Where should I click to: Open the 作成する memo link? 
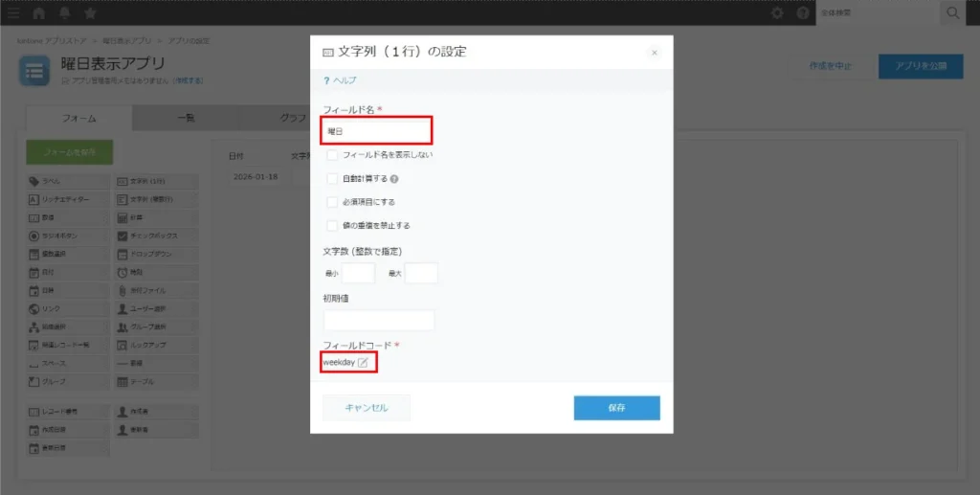(189, 81)
